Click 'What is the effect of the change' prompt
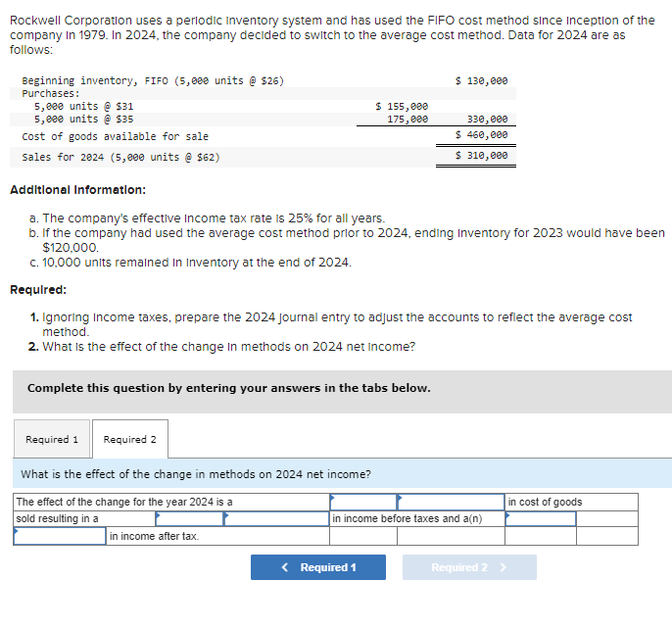This screenshot has width=672, height=629. point(196,474)
